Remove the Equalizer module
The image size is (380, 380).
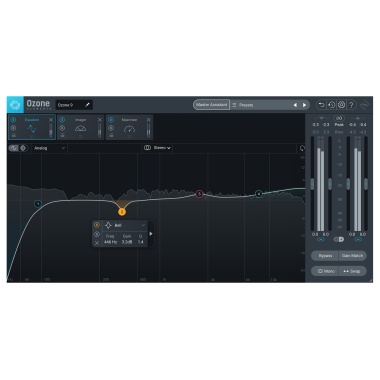click(x=51, y=120)
